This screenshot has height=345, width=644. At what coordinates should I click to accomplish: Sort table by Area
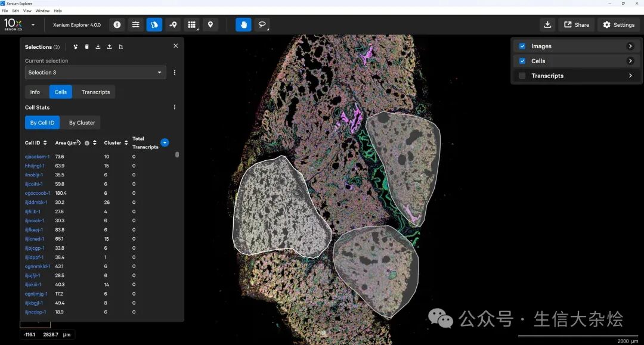[94, 143]
